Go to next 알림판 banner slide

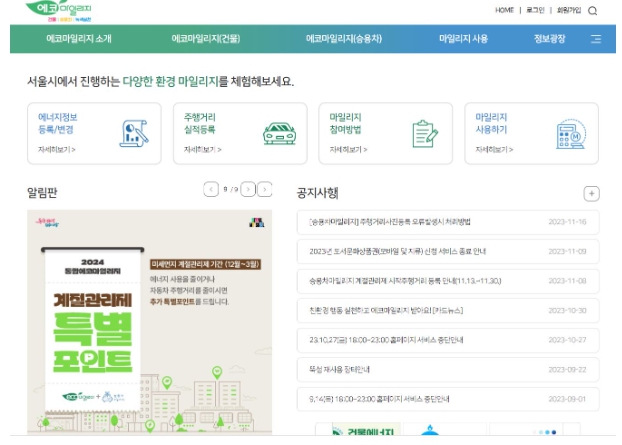pyautogui.click(x=248, y=188)
